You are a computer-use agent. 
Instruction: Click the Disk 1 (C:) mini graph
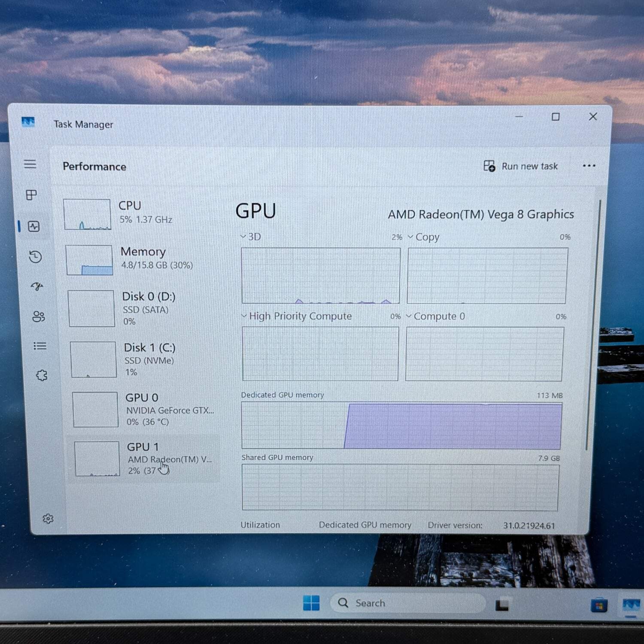point(93,359)
